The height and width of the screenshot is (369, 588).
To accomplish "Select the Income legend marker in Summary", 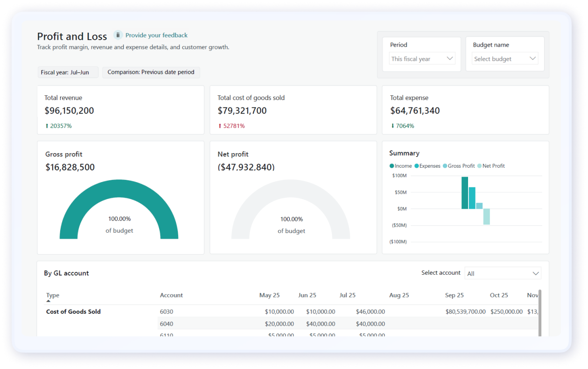I will coord(392,166).
